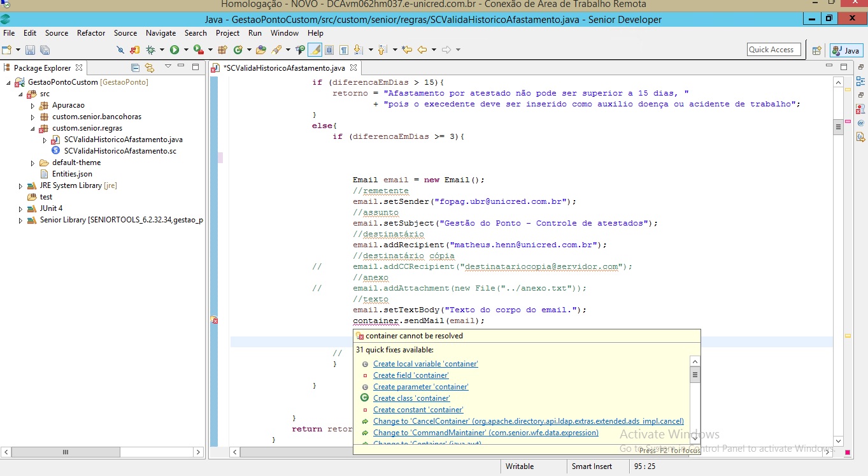Screen dimensions: 868x476
Task: Click the Open Perspective icon
Action: (x=816, y=50)
